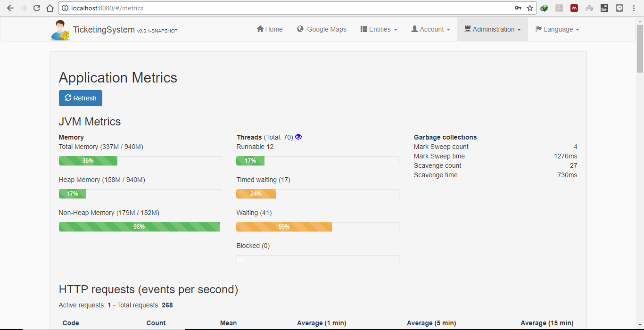Click the TicketingSystem logo avatar icon
This screenshot has height=330, width=644.
tap(60, 30)
